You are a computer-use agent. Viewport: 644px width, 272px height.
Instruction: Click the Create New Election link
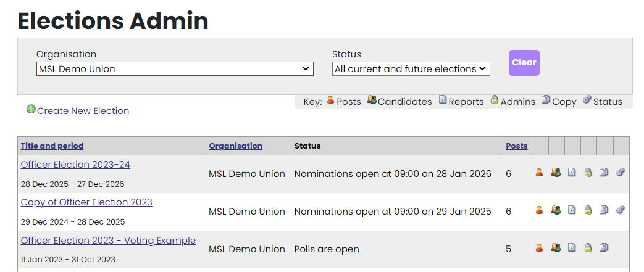tap(83, 111)
